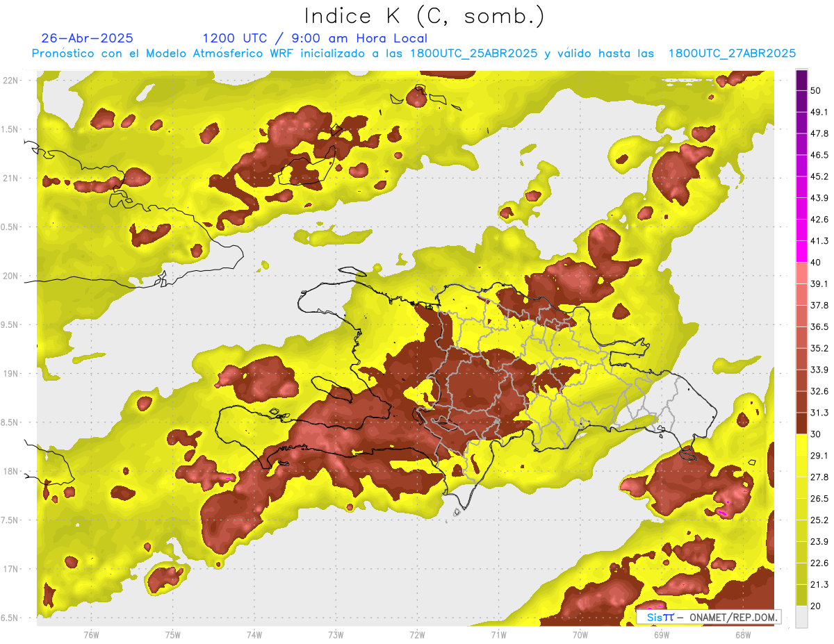Click the colorbar value '36.5'
The height and width of the screenshot is (644, 834).
(819, 327)
